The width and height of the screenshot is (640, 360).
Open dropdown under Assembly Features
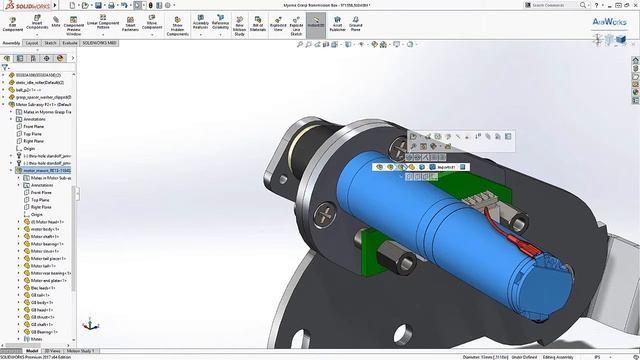(200, 35)
